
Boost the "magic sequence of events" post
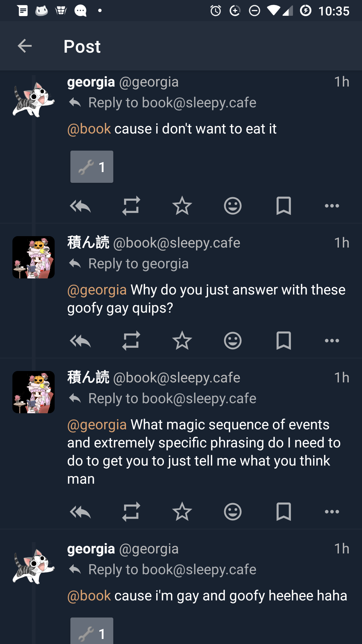pyautogui.click(x=131, y=512)
